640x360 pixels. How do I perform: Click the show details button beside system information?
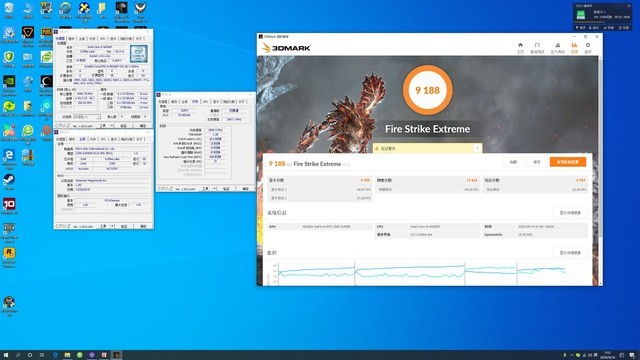(x=570, y=213)
